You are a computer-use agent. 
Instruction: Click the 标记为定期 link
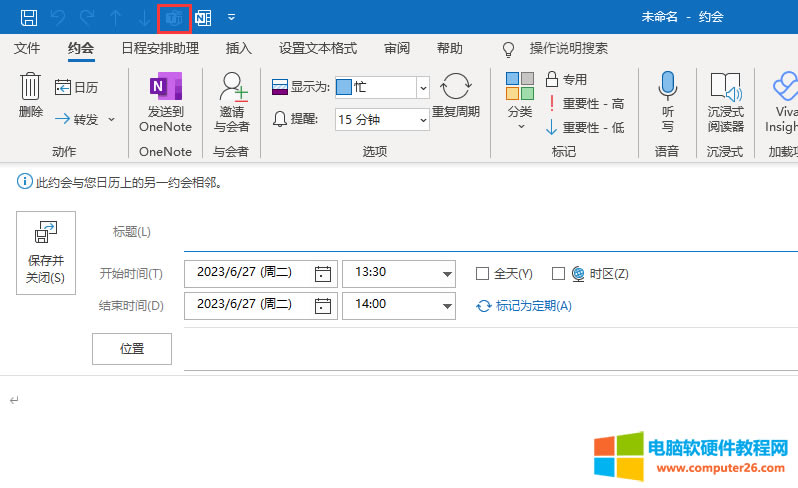pos(533,306)
